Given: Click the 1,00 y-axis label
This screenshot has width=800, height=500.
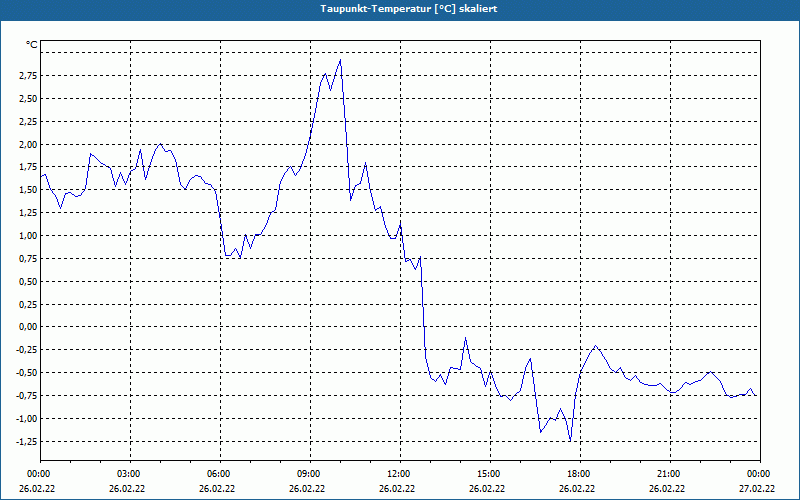Looking at the screenshot, I should click(x=28, y=236).
